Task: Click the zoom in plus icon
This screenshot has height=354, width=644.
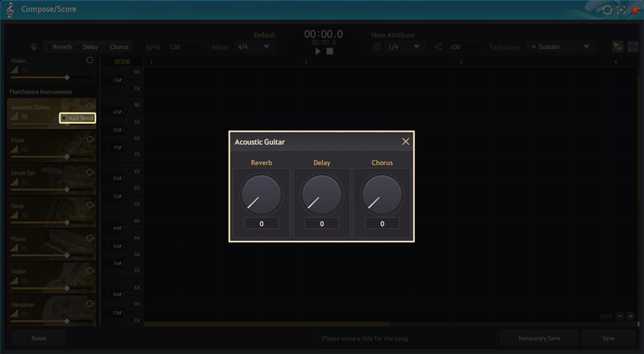Action: [630, 316]
